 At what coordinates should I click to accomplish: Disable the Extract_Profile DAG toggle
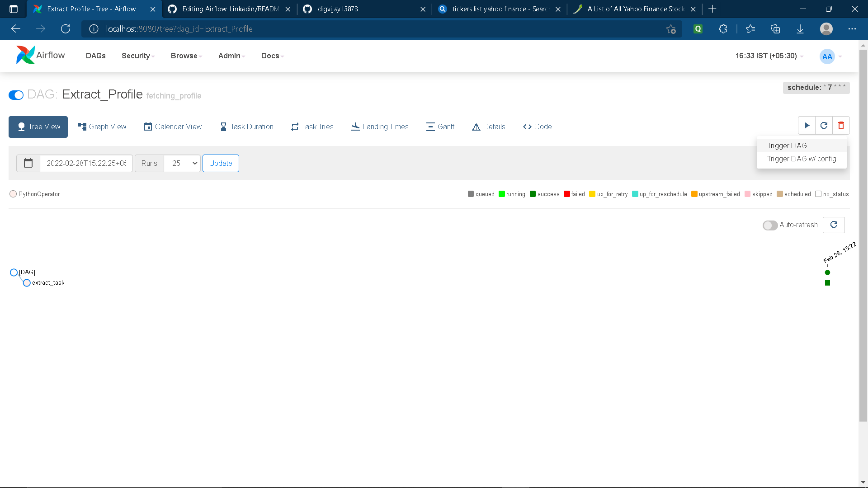[16, 95]
